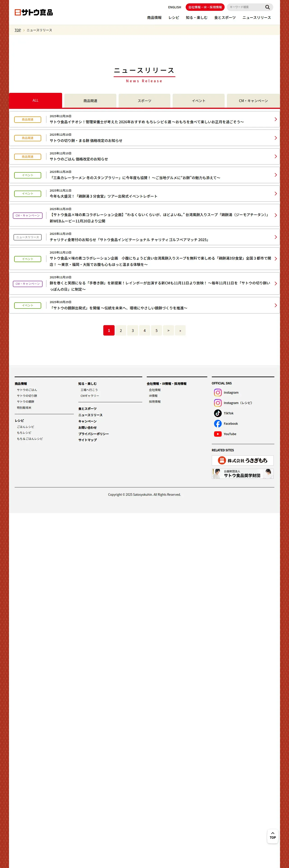Select the ALL tab

pos(35,101)
